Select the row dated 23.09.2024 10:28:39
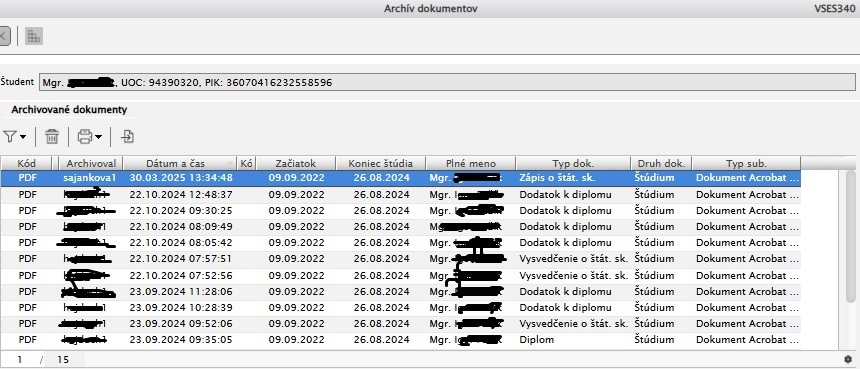Viewport: 860px width, 369px height. [x=400, y=308]
